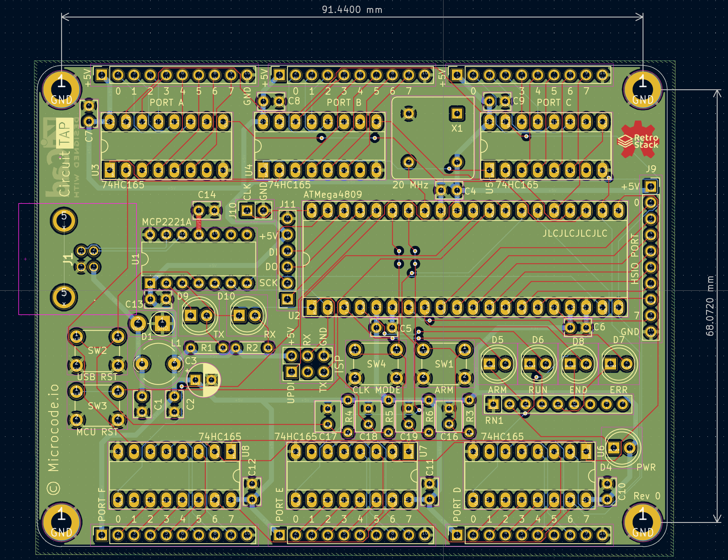
Task: Click the L1 inductor label
Action: click(176, 343)
